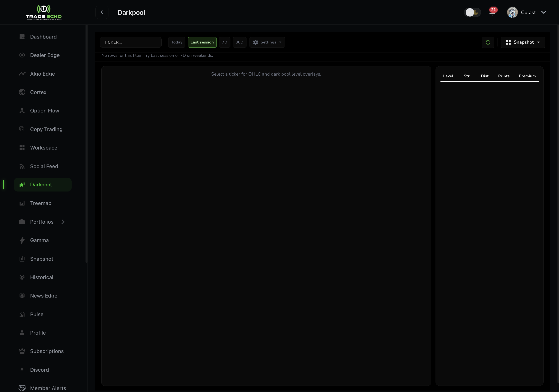Click the Dealer Edge target icon
The image size is (559, 392).
coord(22,55)
